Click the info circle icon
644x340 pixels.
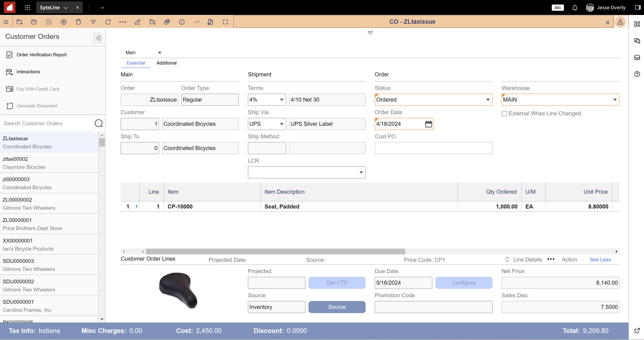point(182,22)
